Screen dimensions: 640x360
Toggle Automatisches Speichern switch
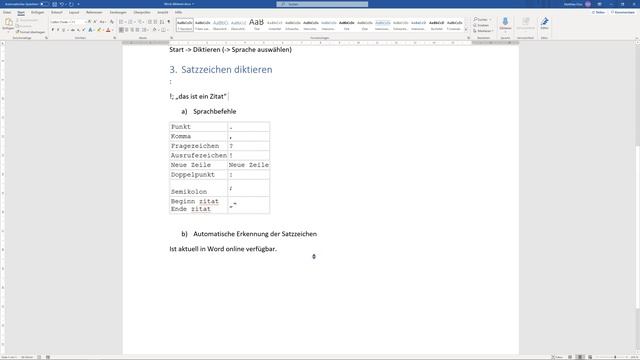tap(44, 4)
